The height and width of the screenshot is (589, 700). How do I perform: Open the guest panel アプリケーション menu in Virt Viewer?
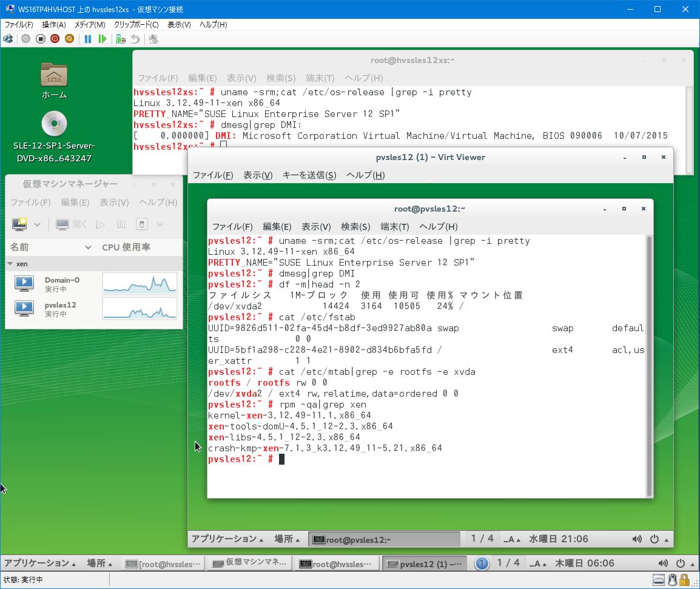[227, 539]
